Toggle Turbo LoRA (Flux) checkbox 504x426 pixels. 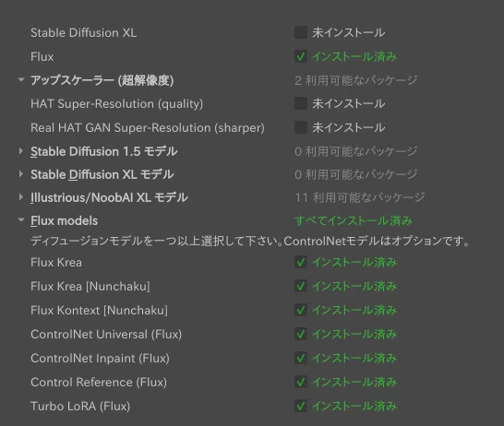[x=301, y=406]
